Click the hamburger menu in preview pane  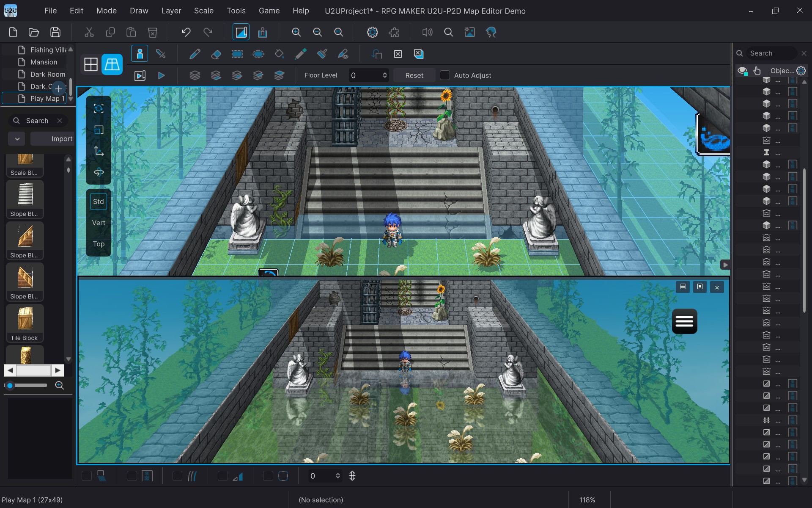[684, 321]
